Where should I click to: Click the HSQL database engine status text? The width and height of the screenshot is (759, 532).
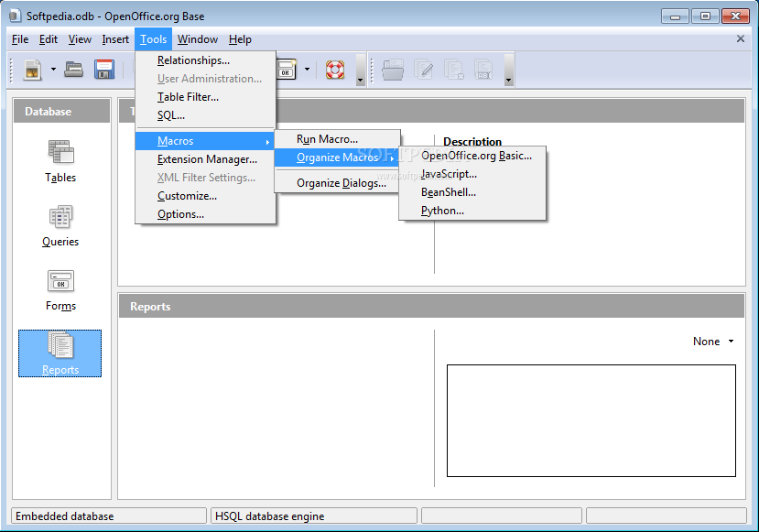click(269, 516)
